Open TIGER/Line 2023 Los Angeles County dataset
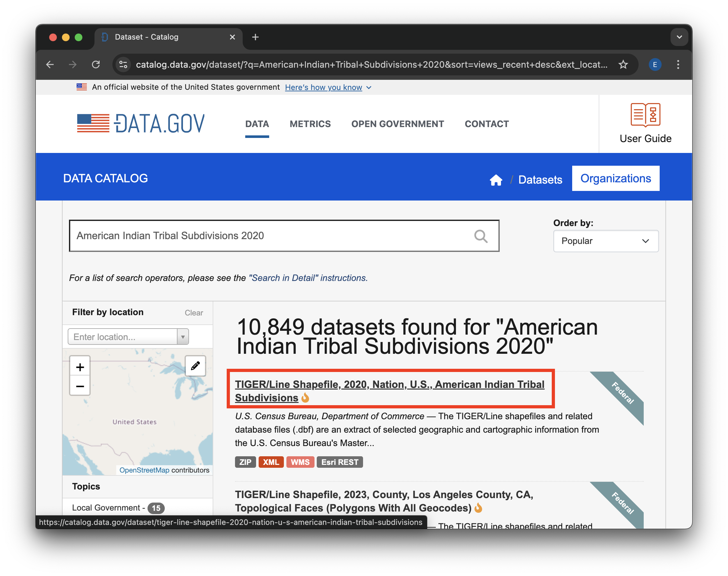The width and height of the screenshot is (728, 576). (384, 501)
